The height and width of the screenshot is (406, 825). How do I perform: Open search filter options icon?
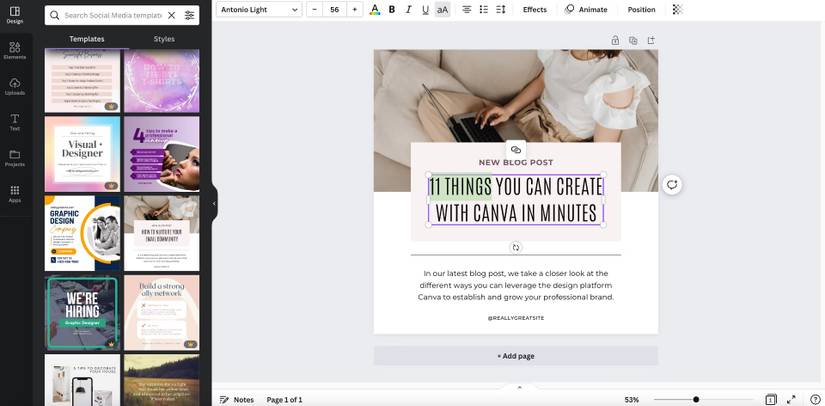click(x=189, y=15)
